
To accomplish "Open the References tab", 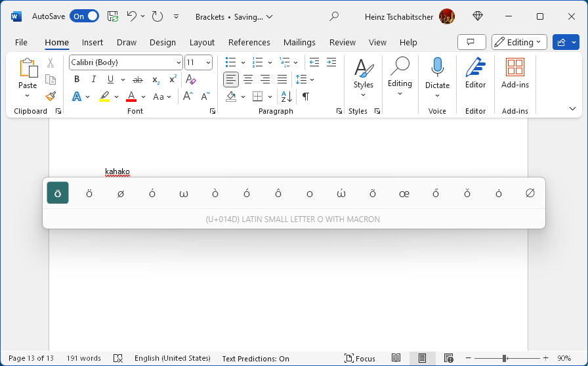I will [x=249, y=43].
